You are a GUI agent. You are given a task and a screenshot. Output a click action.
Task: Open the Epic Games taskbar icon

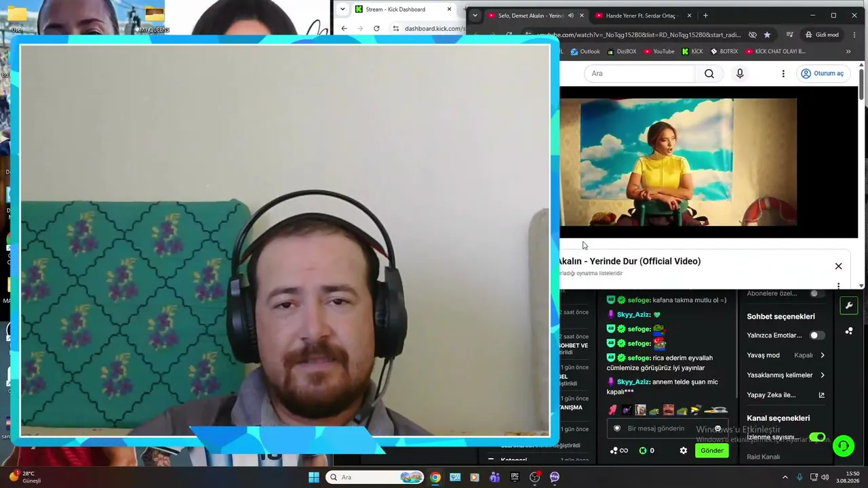(515, 477)
